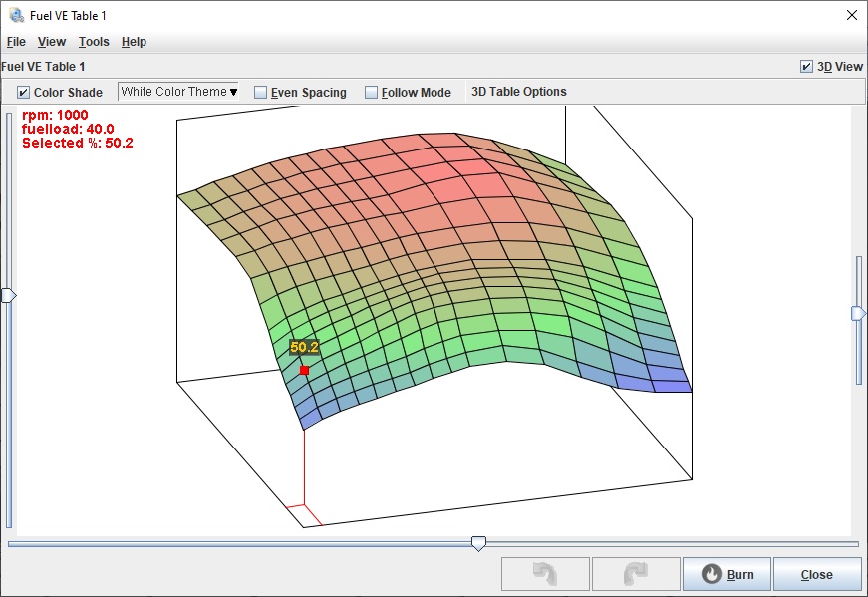
Task: Enable the Follow Mode checkbox
Action: 371,93
